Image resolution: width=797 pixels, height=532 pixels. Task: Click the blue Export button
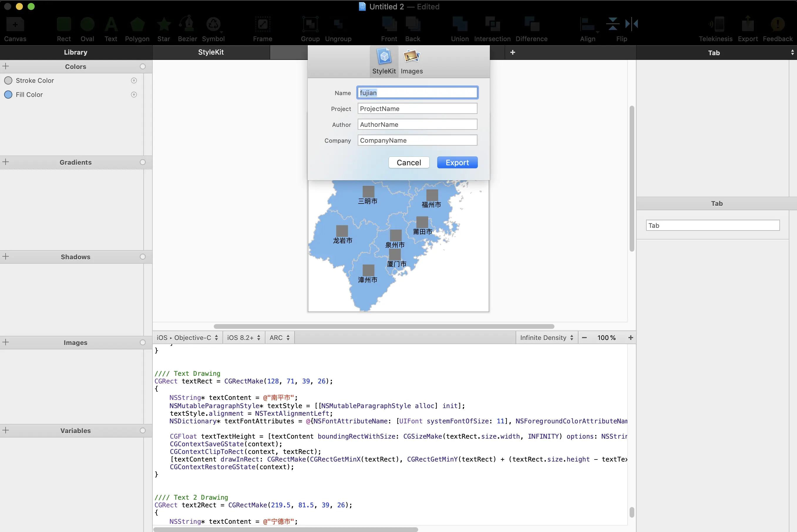click(457, 163)
